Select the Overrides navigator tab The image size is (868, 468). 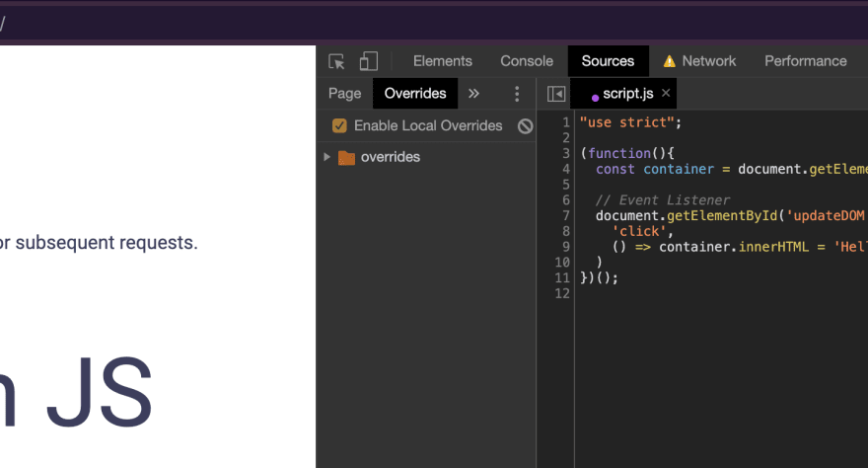[x=415, y=94]
